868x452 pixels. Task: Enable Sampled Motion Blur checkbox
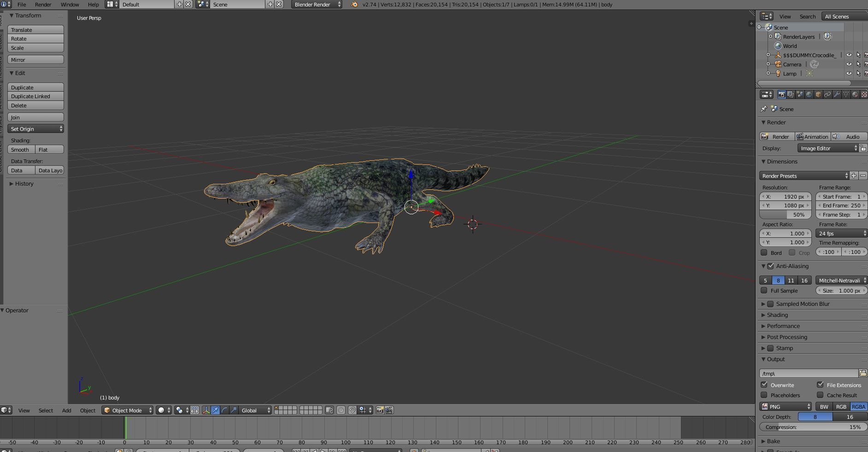click(770, 304)
